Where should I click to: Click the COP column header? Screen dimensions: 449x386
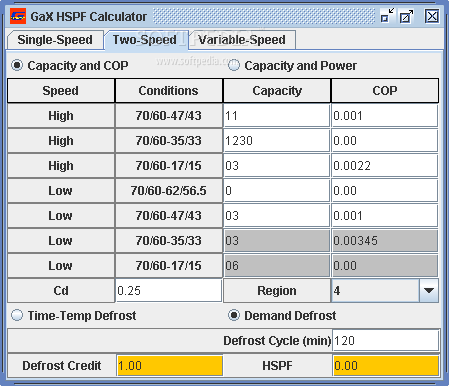[385, 91]
